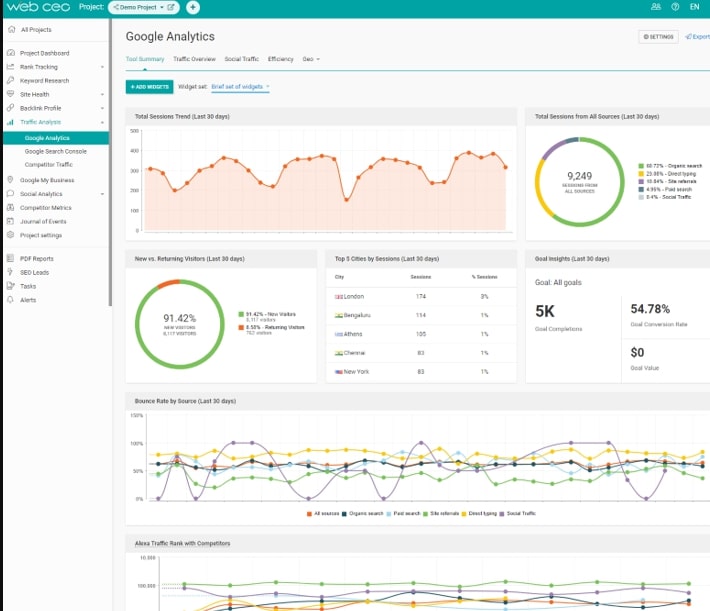Click the Google My Business pin icon

(11, 180)
